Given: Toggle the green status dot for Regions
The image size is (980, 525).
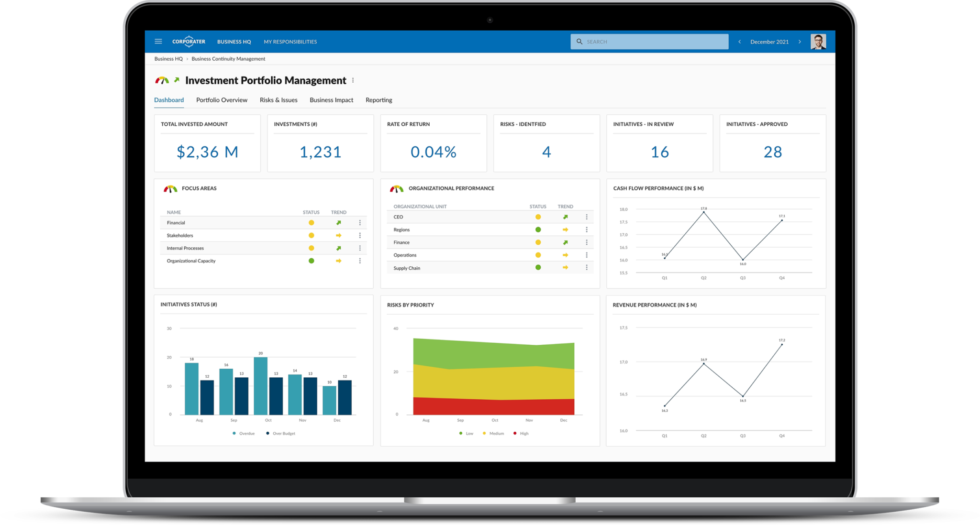Looking at the screenshot, I should [x=538, y=230].
